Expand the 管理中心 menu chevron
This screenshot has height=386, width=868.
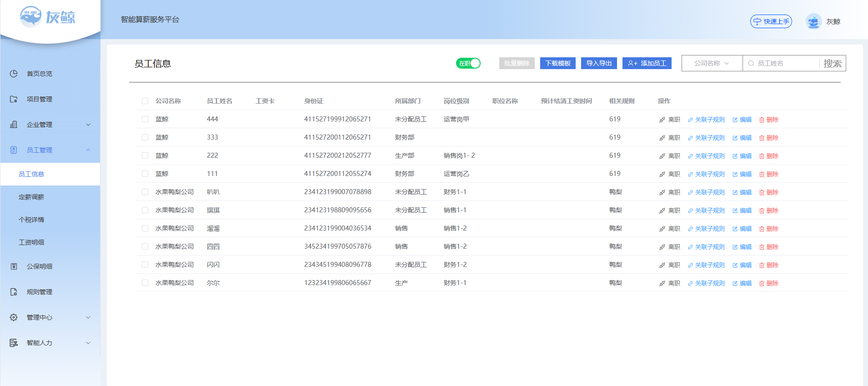[x=88, y=317]
